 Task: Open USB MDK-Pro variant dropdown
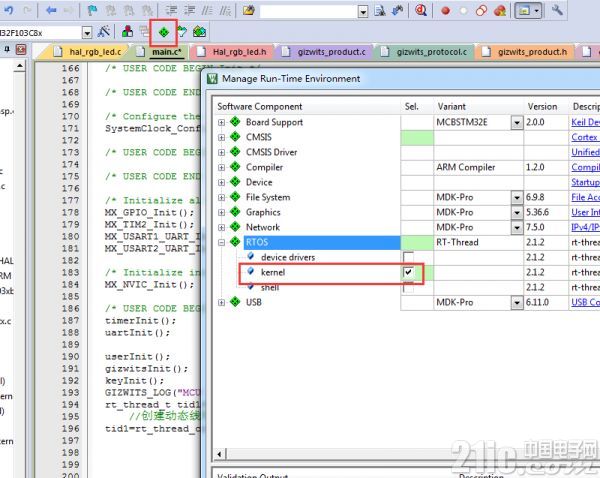(517, 303)
